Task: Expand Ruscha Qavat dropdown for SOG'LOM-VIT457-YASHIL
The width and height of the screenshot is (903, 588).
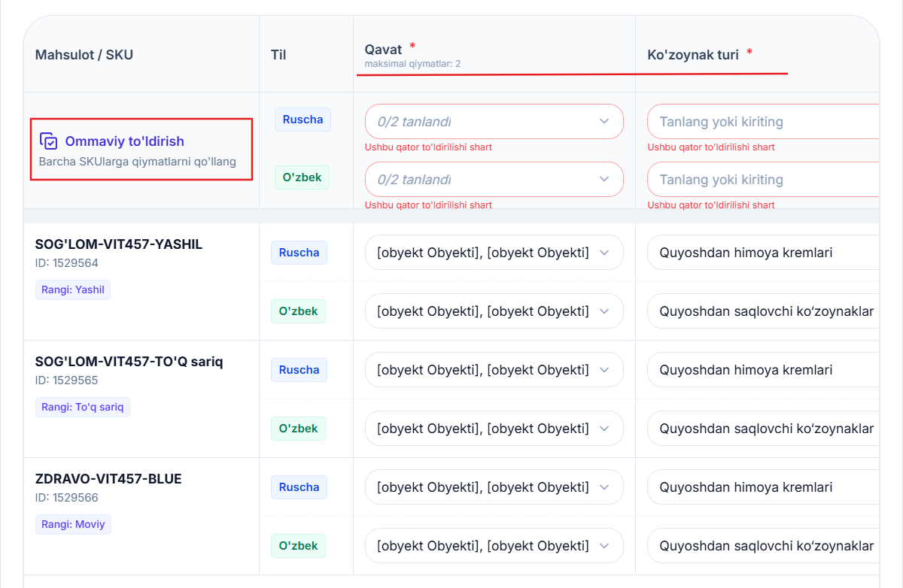Action: 494,253
